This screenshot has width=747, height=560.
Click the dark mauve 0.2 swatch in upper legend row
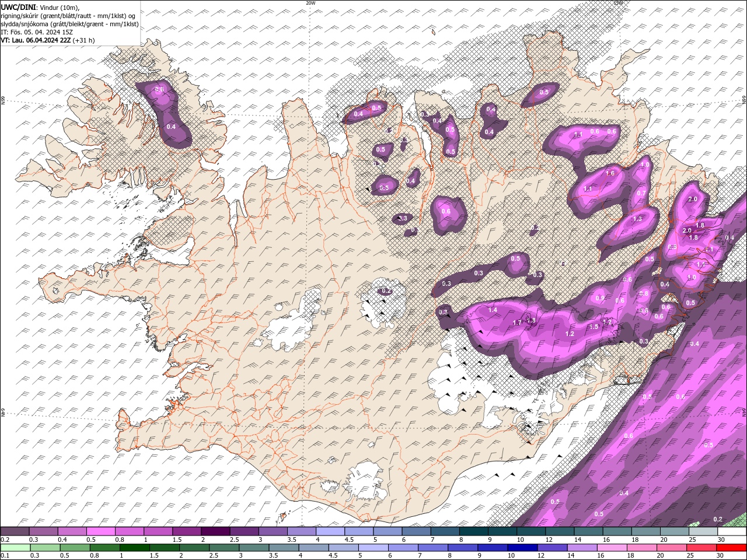coord(15,531)
